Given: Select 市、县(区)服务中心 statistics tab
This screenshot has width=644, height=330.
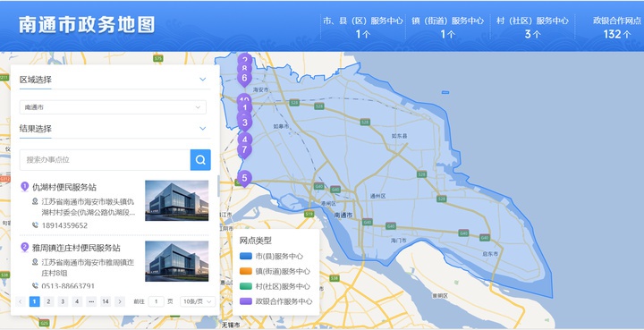Looking at the screenshot, I should [x=362, y=27].
